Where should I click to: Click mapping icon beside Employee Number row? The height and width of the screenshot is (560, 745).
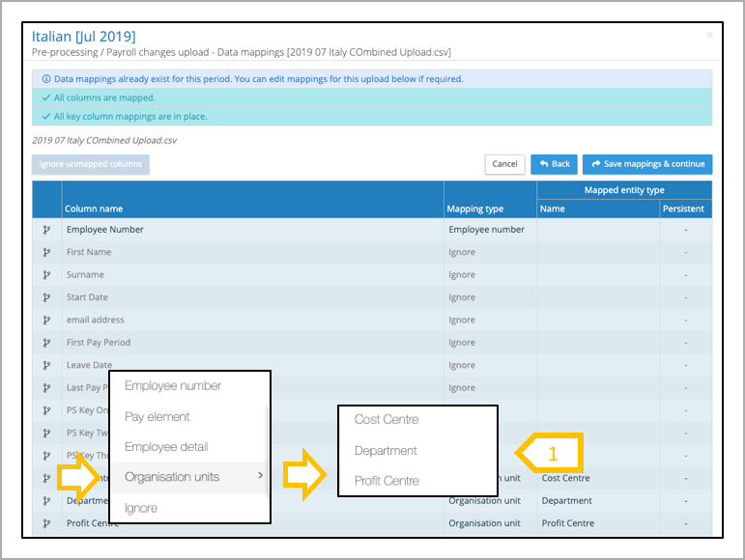click(45, 230)
